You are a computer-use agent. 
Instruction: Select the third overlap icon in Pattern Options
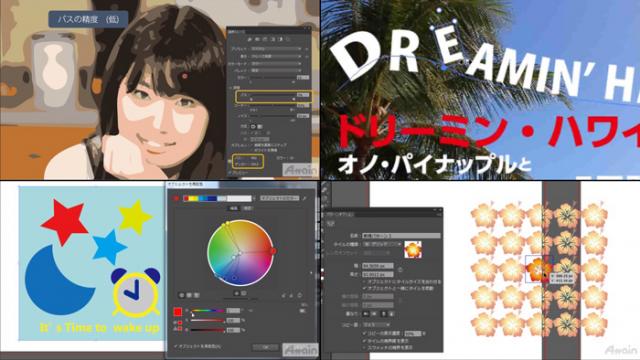coord(384,314)
